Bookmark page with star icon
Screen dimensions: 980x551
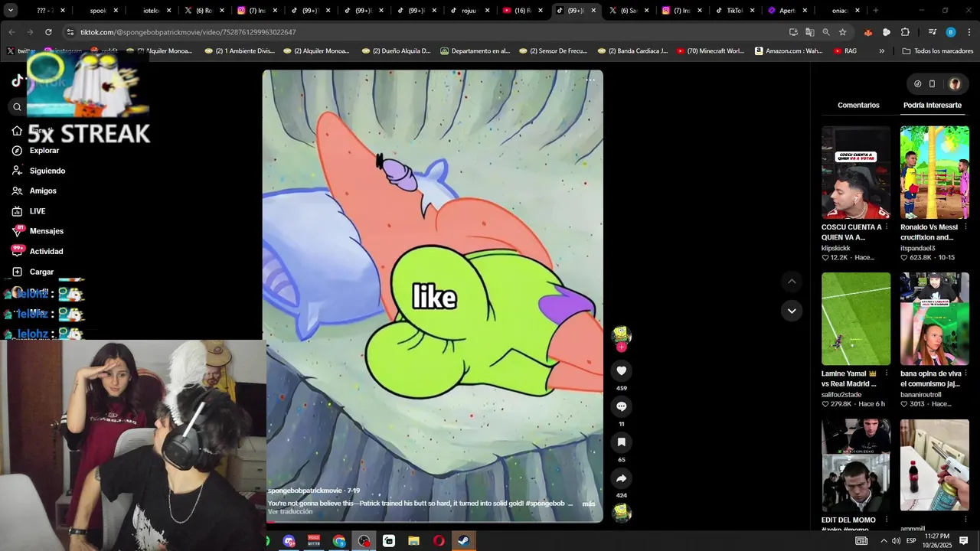click(842, 32)
